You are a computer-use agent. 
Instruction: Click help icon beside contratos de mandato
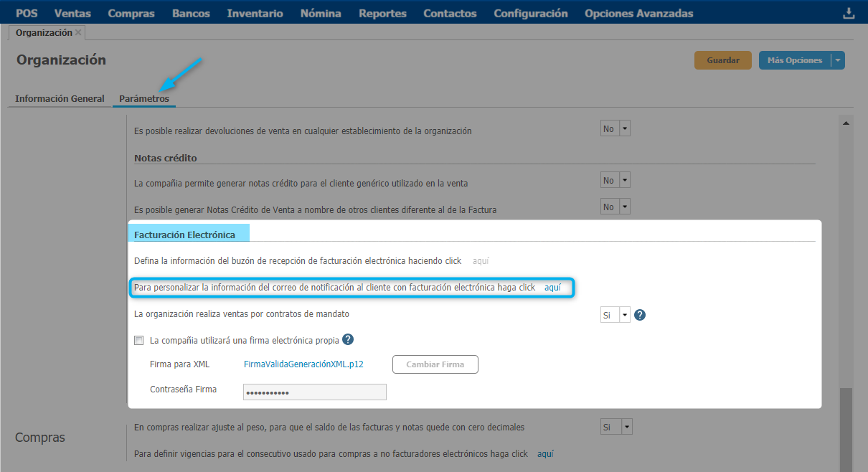[x=640, y=315]
